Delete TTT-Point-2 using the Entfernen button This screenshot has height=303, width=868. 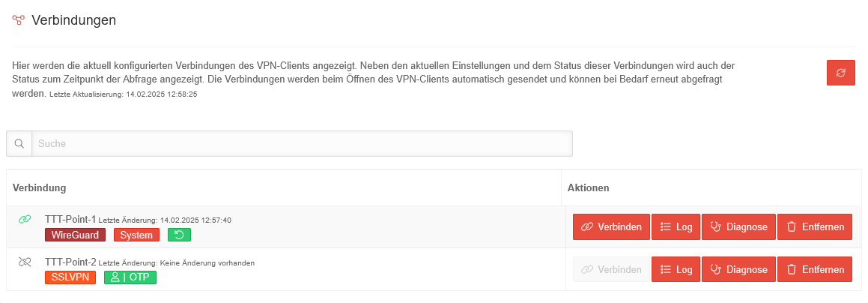[x=815, y=269]
